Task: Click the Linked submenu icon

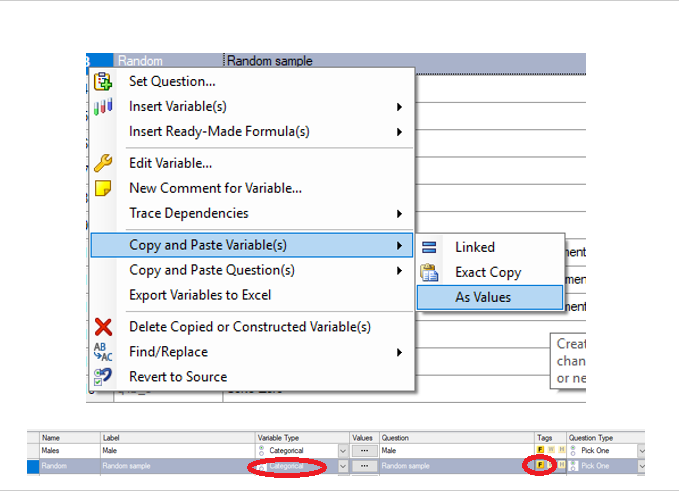Action: 430,247
